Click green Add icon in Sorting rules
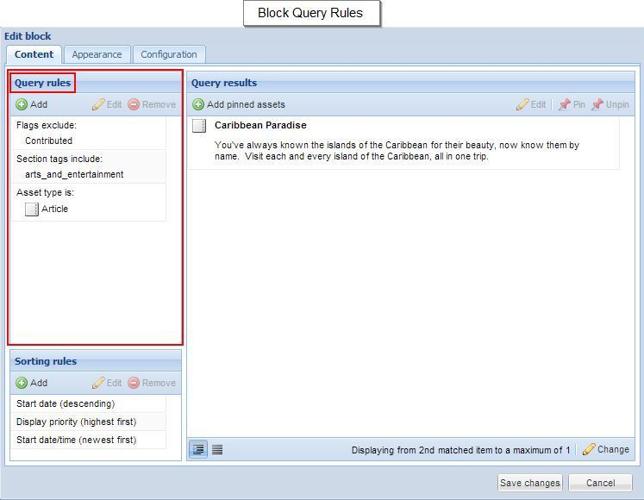 coord(22,383)
